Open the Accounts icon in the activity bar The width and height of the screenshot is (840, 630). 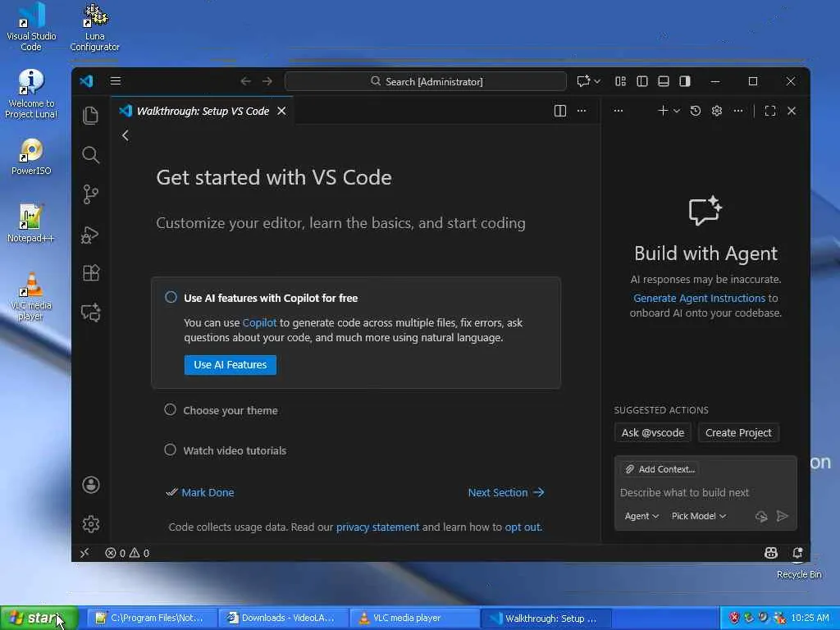pyautogui.click(x=90, y=485)
